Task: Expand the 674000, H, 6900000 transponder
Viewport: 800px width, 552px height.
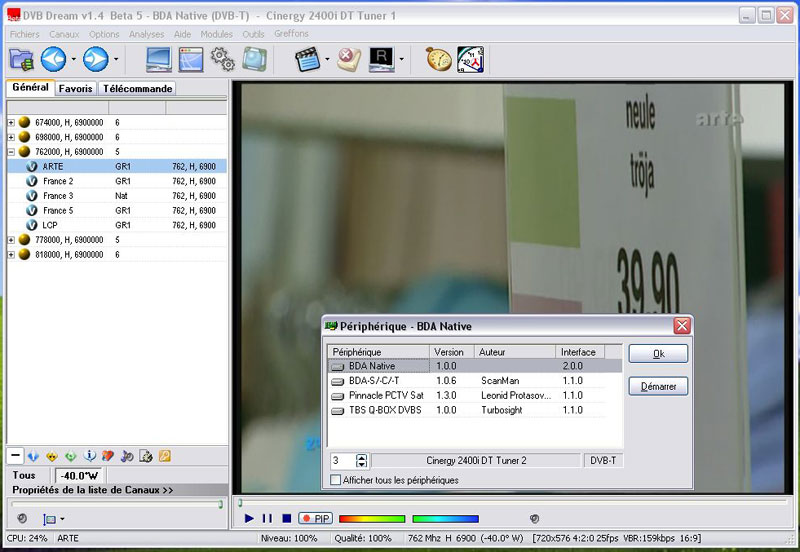Action: [11, 122]
